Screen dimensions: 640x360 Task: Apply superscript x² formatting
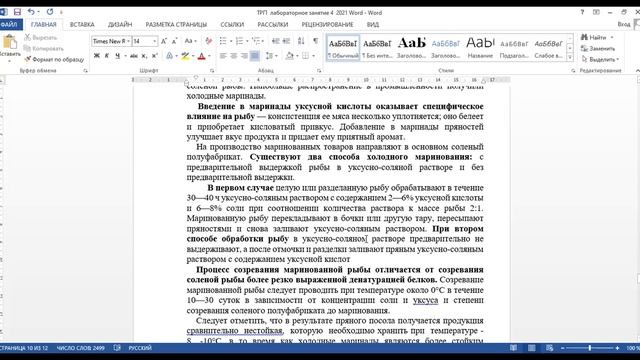[155, 56]
